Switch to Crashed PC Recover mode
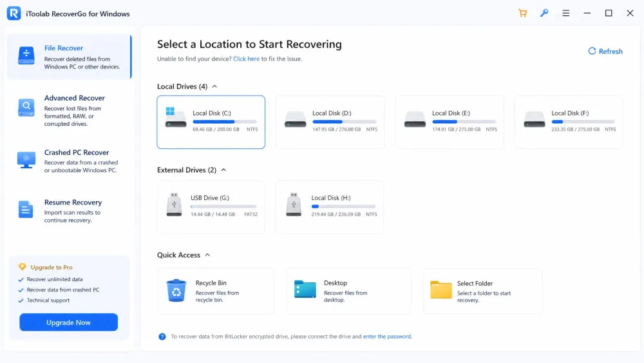Screen dimensions: 644x363 69,161
